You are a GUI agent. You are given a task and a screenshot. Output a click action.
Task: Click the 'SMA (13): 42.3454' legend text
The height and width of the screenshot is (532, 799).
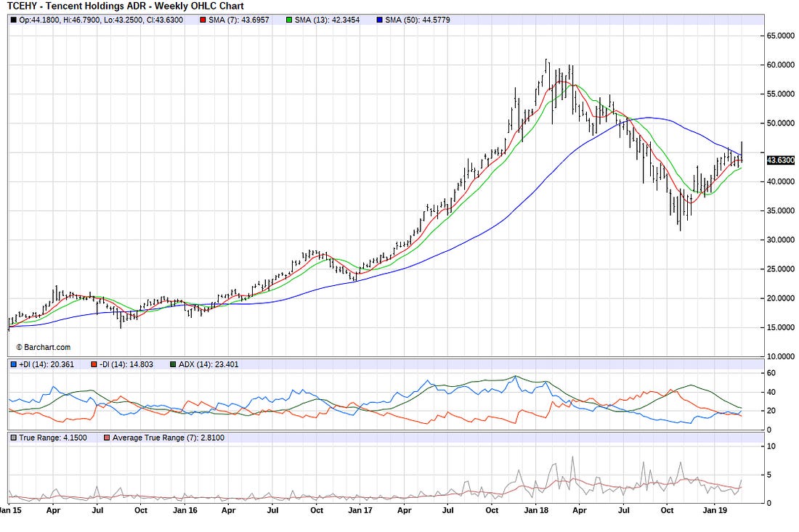tap(327, 20)
